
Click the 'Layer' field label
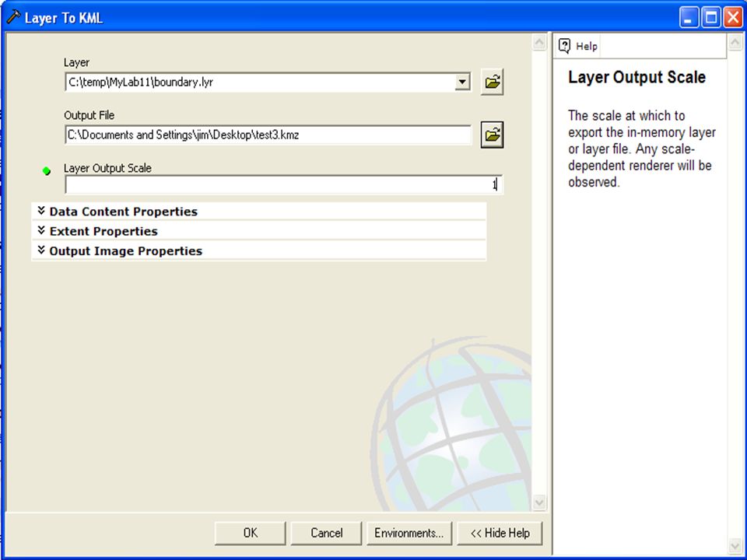pos(76,62)
